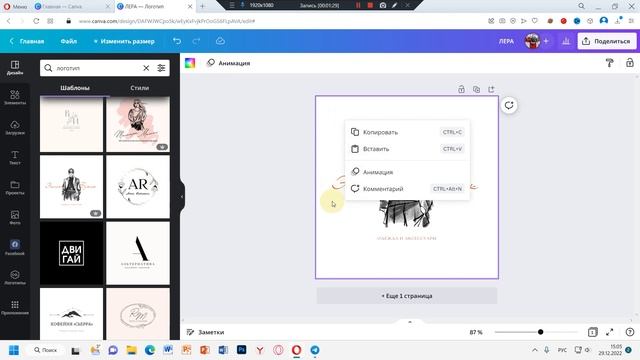This screenshot has height=360, width=640.
Task: Click Animation button in top toolbar
Action: tap(229, 63)
